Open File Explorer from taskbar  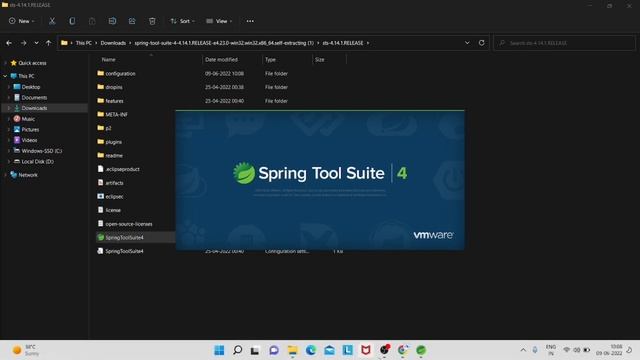tap(293, 350)
